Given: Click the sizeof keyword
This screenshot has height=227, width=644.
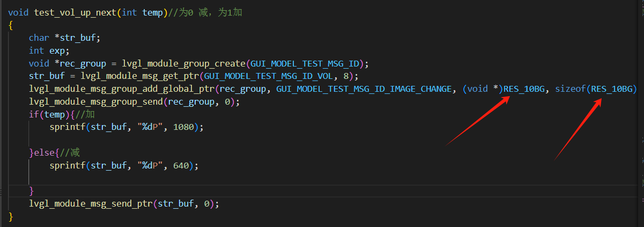Looking at the screenshot, I should coord(569,89).
